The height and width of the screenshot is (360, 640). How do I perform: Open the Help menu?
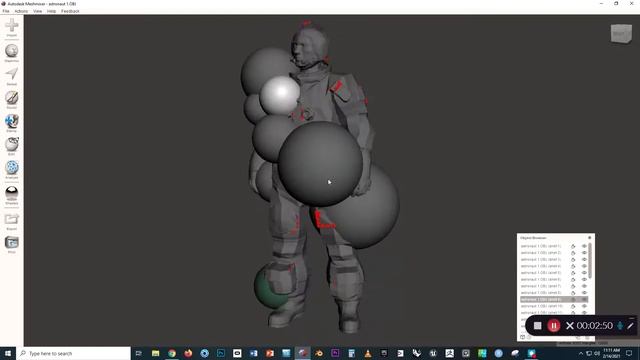pyautogui.click(x=51, y=11)
